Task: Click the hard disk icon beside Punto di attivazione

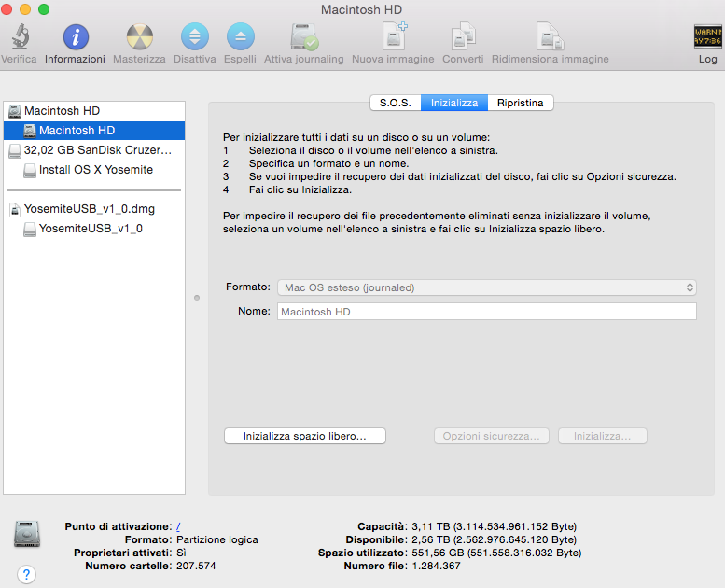Action: [27, 534]
